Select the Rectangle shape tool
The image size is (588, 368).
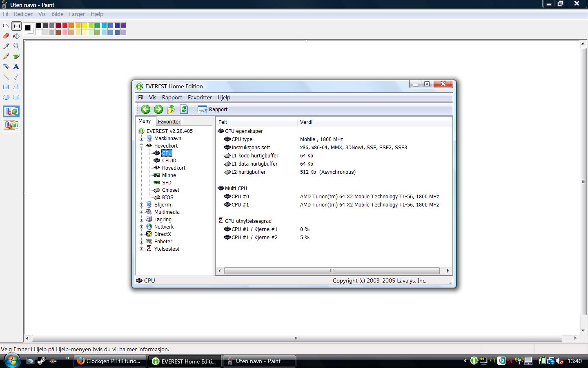click(6, 87)
